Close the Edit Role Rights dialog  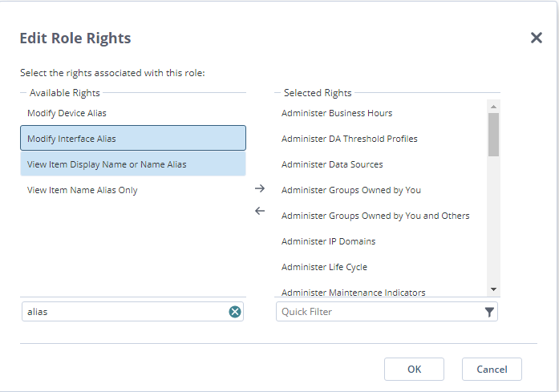[537, 38]
